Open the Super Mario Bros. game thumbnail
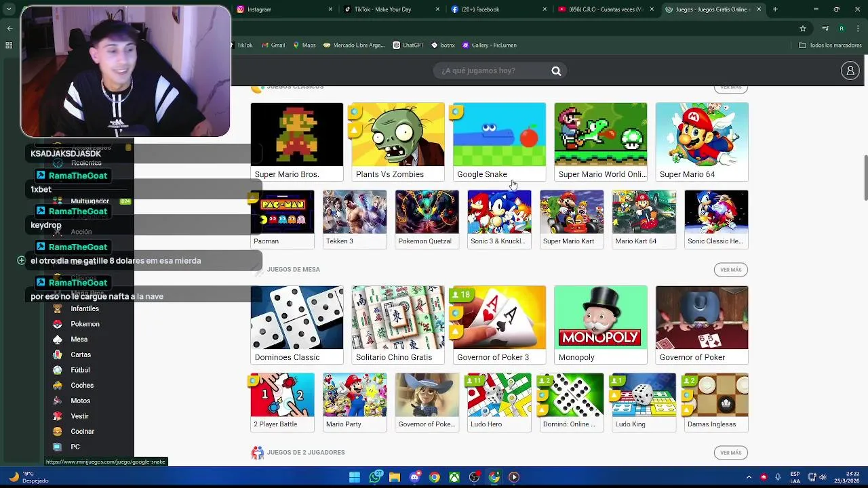 click(x=297, y=134)
